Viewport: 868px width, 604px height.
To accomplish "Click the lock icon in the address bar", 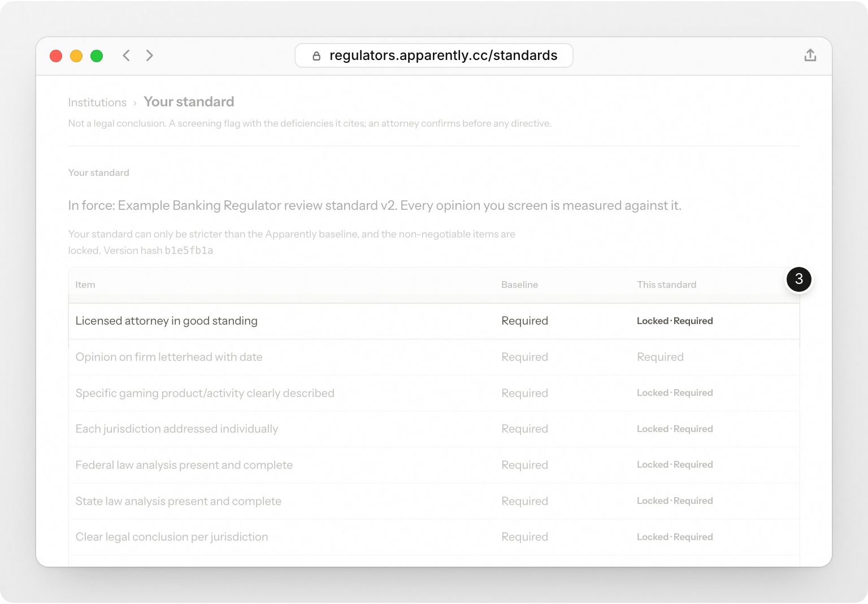I will click(x=316, y=55).
